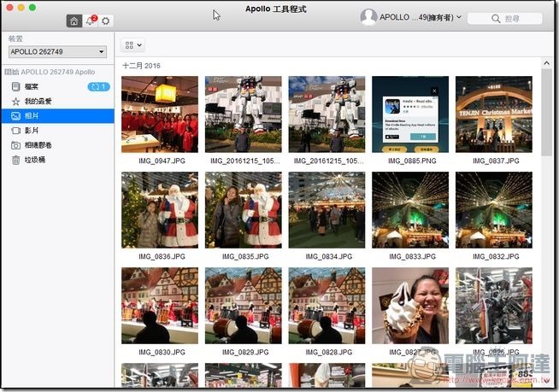Screen dimensions: 559x392
Task: Click the IMG_0830.JPG file name
Action: (x=162, y=353)
